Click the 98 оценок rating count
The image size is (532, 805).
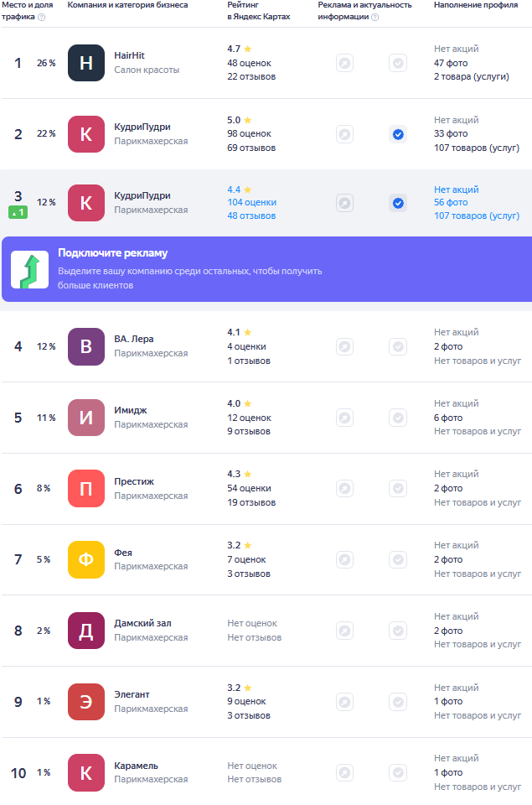click(x=250, y=133)
